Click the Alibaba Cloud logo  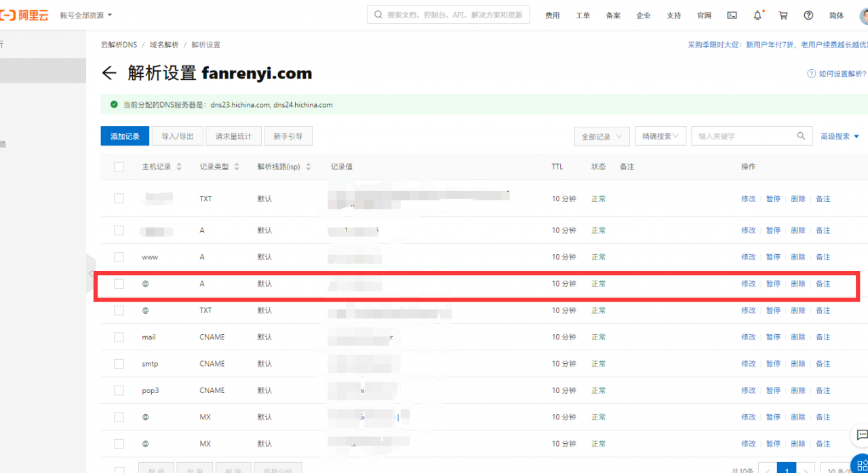click(x=24, y=15)
